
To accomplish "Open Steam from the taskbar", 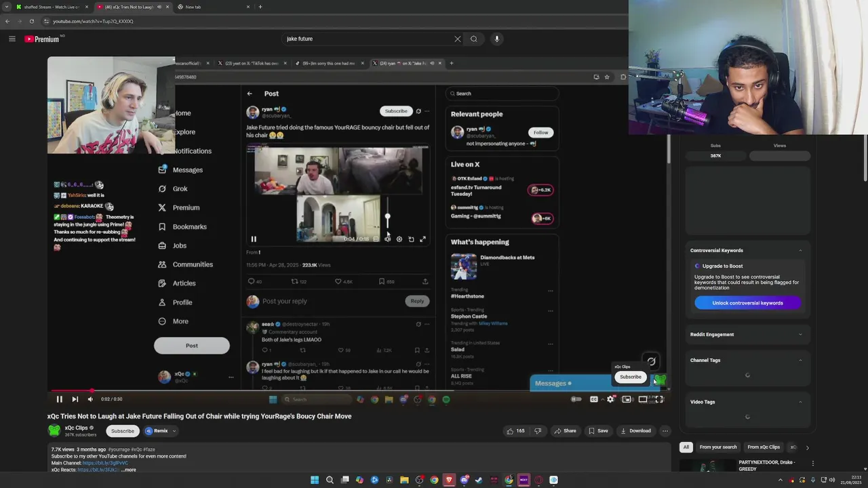I will (x=479, y=481).
